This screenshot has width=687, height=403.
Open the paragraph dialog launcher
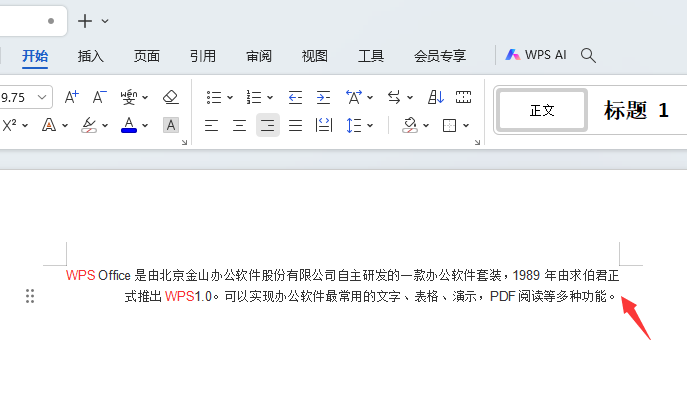(477, 142)
